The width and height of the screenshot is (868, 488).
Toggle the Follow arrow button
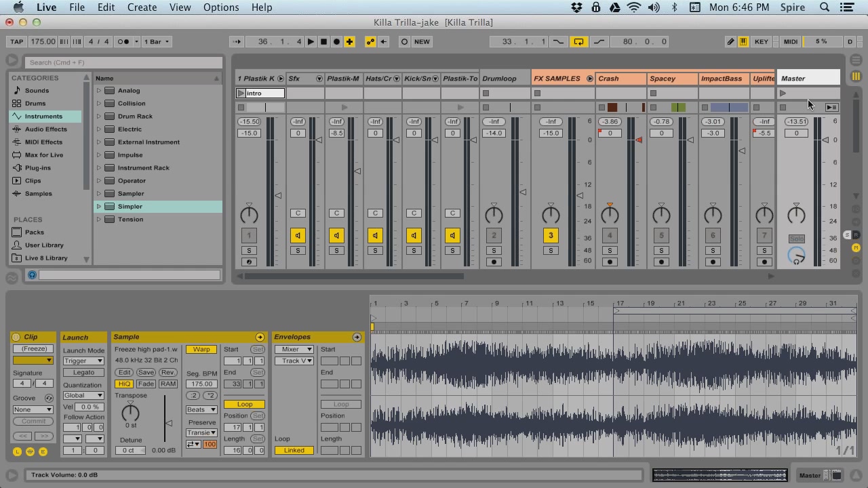coord(236,41)
